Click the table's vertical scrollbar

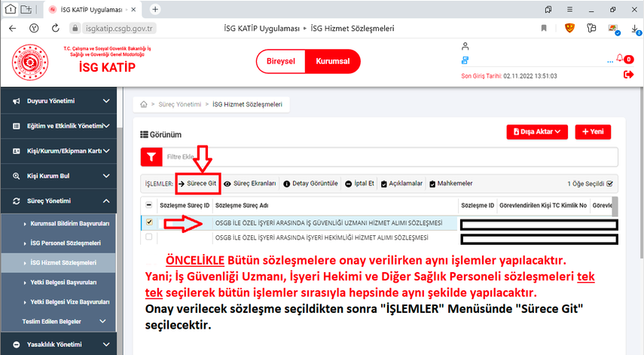615,207
